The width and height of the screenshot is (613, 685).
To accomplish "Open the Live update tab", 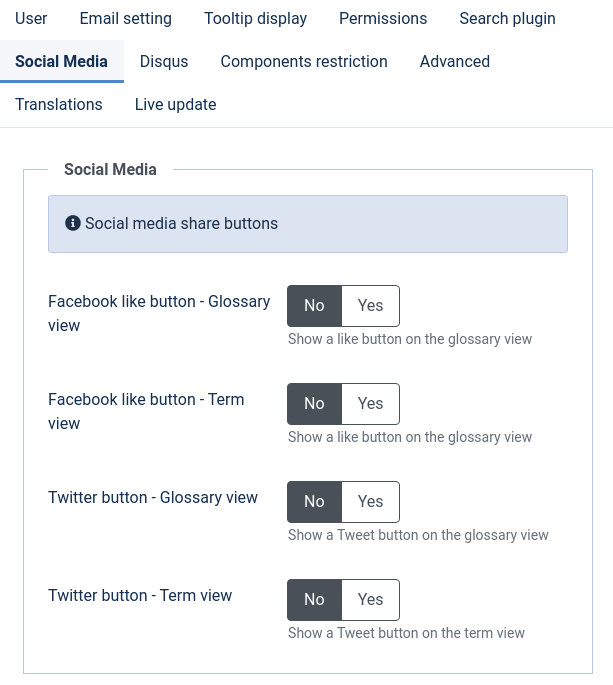I will pyautogui.click(x=175, y=105).
